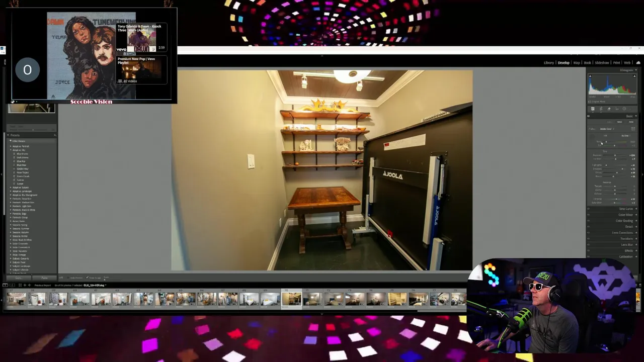644x362 pixels.
Task: Open the Tony Orlando & Dawn video thumbnail
Action: click(141, 38)
